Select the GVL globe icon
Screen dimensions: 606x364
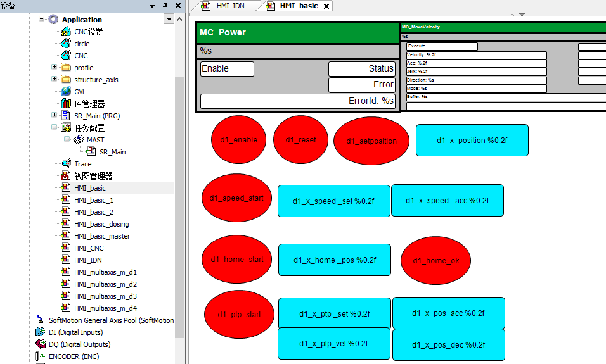[x=66, y=92]
